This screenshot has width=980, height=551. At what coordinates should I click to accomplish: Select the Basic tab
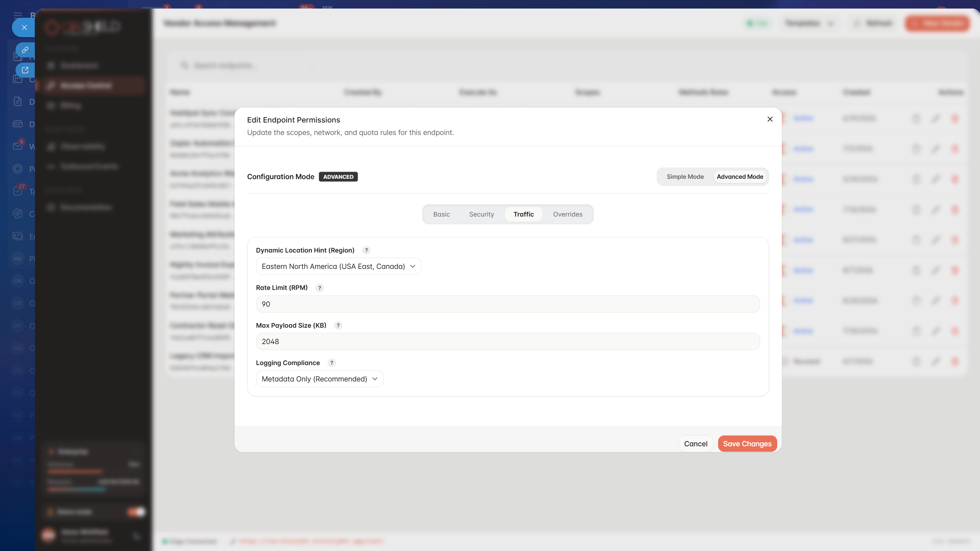(x=441, y=214)
